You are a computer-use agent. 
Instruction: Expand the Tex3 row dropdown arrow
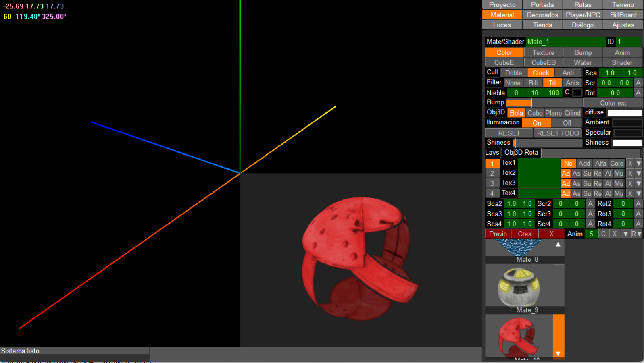638,183
